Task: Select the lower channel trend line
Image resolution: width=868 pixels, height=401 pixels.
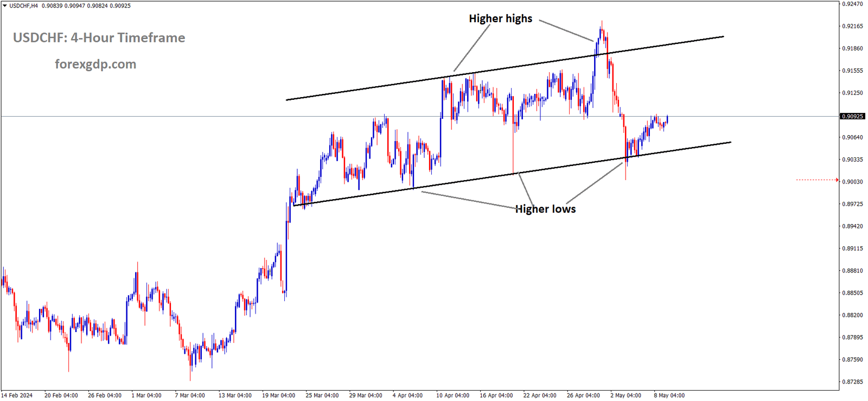Action: [x=512, y=174]
